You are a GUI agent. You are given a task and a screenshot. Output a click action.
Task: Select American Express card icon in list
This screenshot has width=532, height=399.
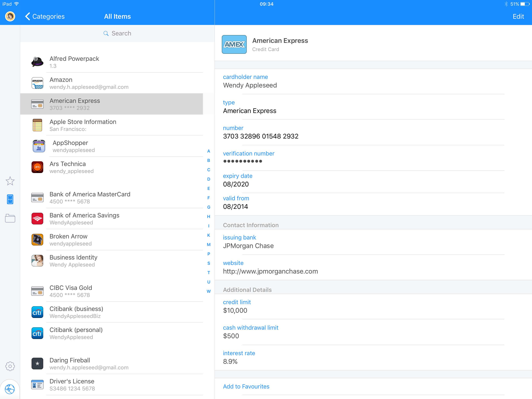click(x=38, y=104)
